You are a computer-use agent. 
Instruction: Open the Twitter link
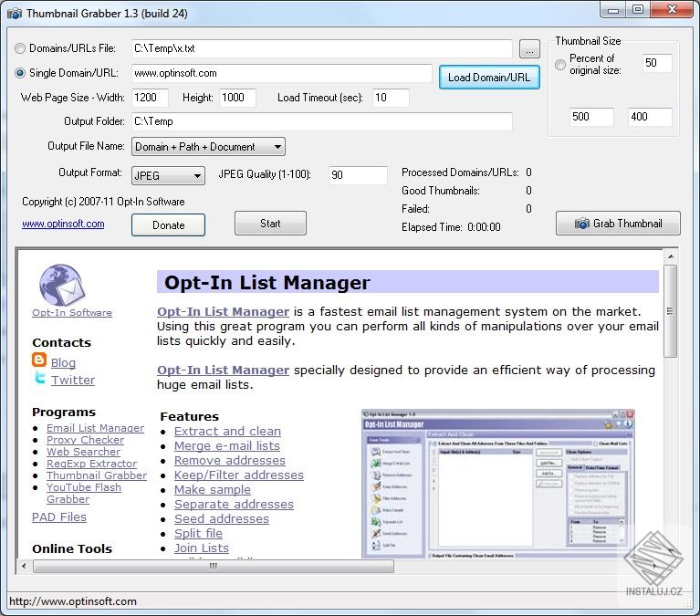(73, 380)
